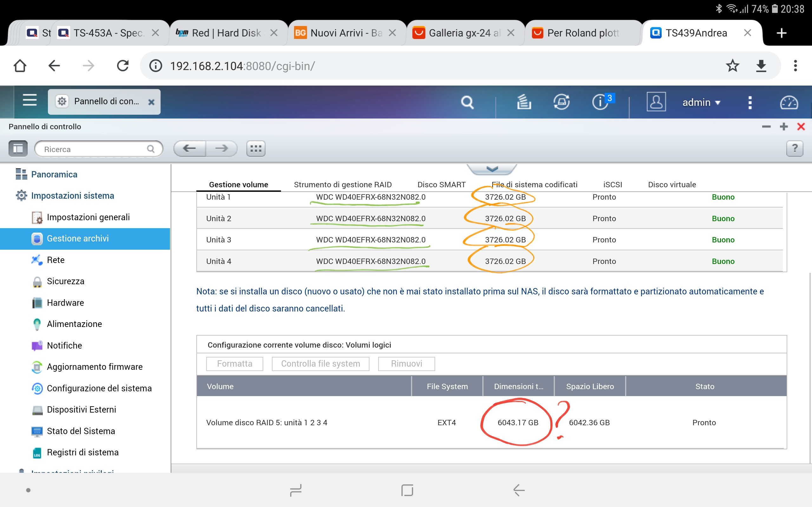Expand the collapsed panel chevron above tabs
Viewport: 812px width, 507px height.
point(492,169)
